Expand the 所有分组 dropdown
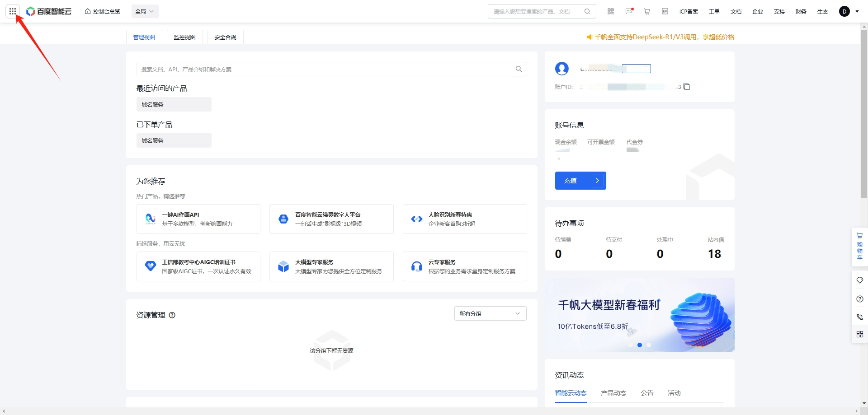868x415 pixels. coord(491,313)
